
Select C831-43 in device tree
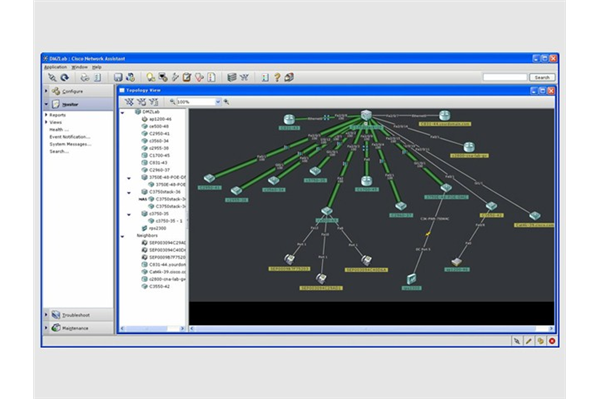pyautogui.click(x=158, y=163)
